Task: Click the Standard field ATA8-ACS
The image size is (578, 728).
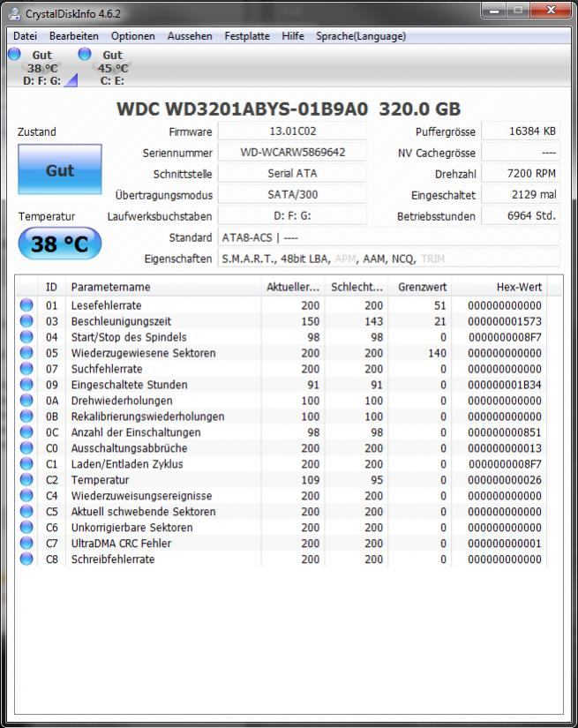Action: [x=389, y=237]
